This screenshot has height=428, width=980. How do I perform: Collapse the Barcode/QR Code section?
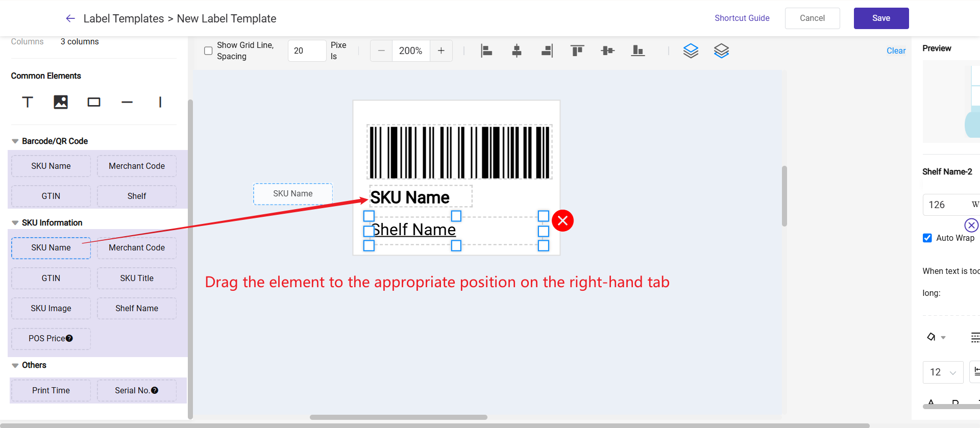15,141
